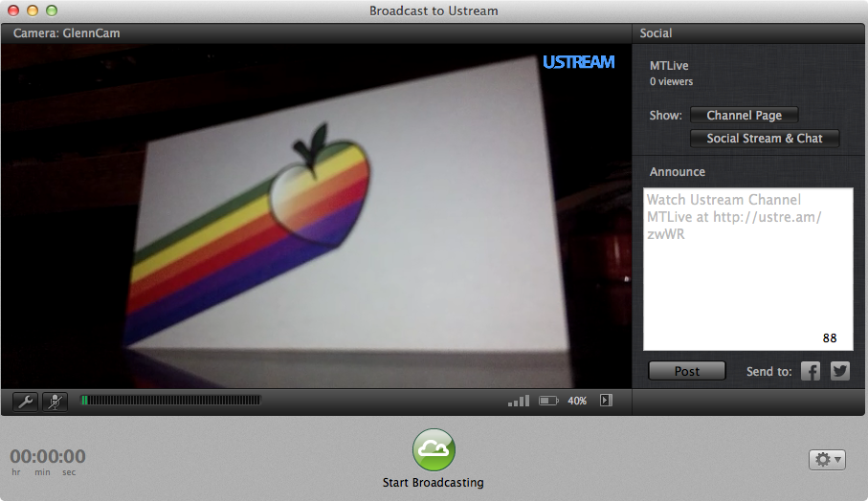Post the announcement message
The height and width of the screenshot is (501, 868).
tap(686, 371)
